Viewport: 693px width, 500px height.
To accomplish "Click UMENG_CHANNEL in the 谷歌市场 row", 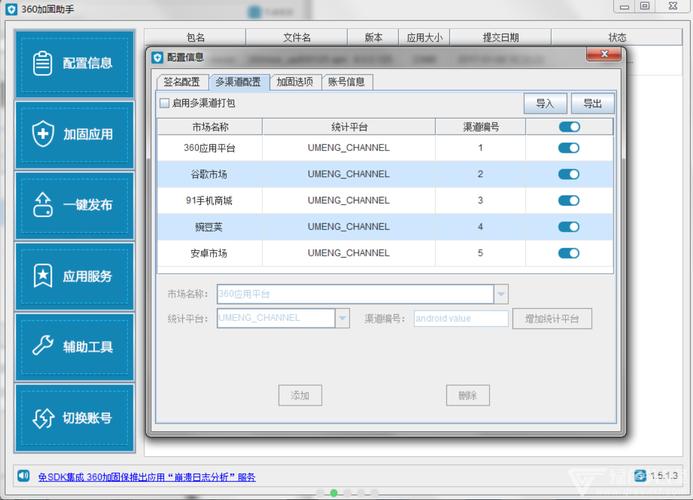I will click(349, 174).
